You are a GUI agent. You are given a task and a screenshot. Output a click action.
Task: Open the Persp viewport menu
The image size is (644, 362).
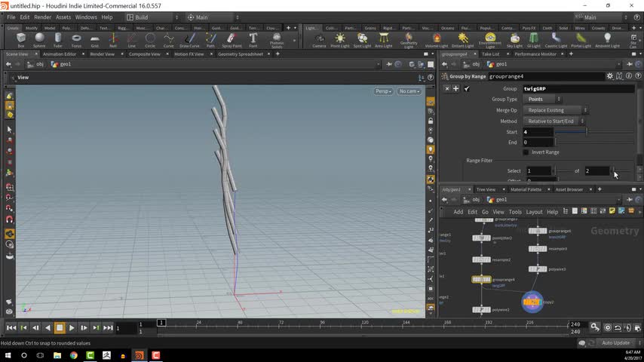pos(384,91)
